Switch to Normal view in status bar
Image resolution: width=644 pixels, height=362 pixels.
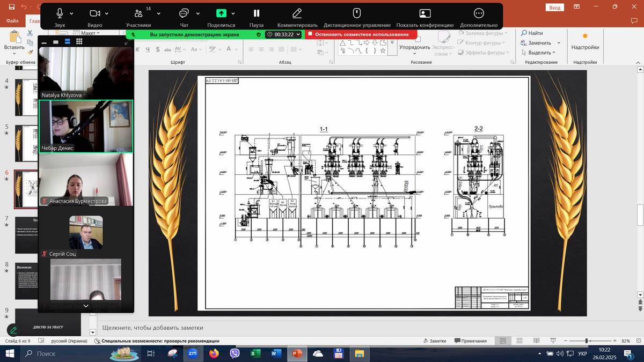503,341
